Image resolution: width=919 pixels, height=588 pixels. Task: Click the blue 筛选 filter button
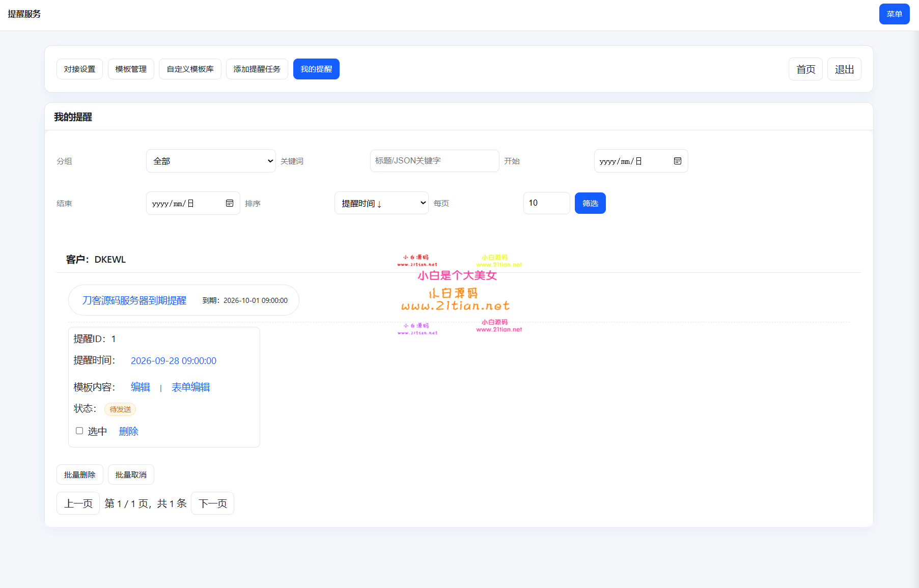(590, 203)
